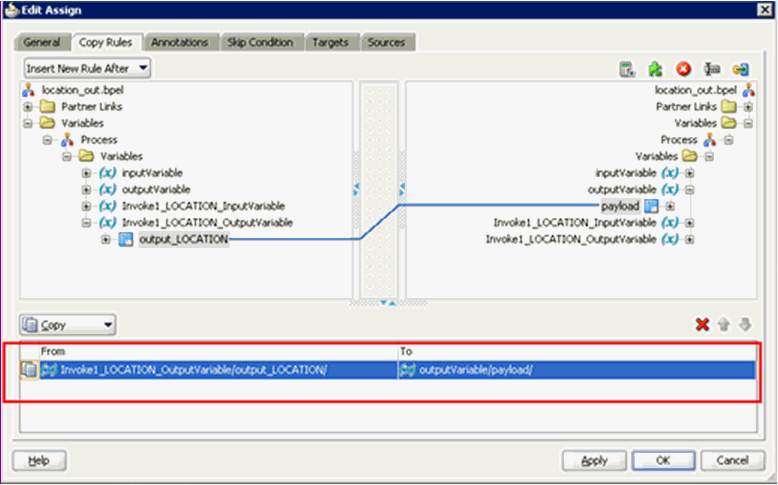Collapse outputVariable in right tree

tap(690, 190)
